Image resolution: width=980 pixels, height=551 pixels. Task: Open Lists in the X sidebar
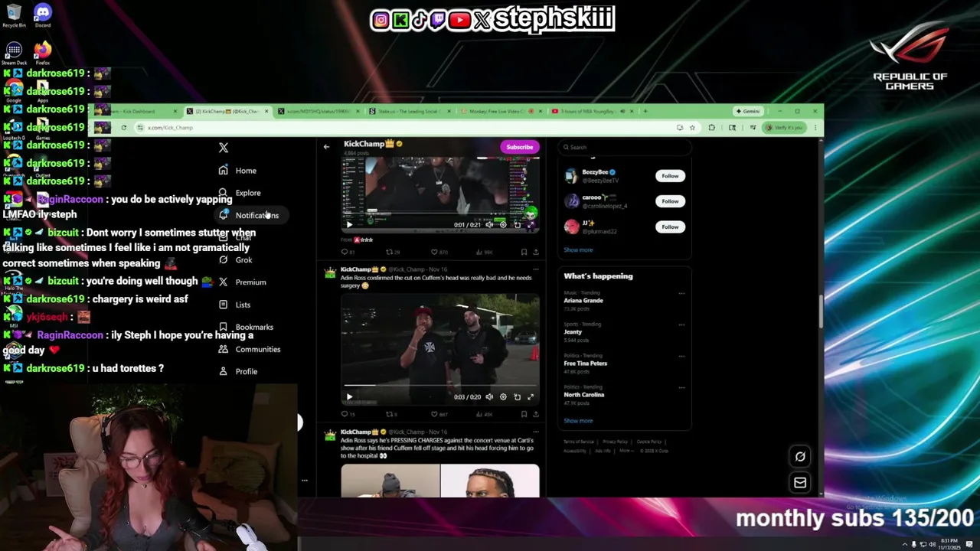point(234,305)
